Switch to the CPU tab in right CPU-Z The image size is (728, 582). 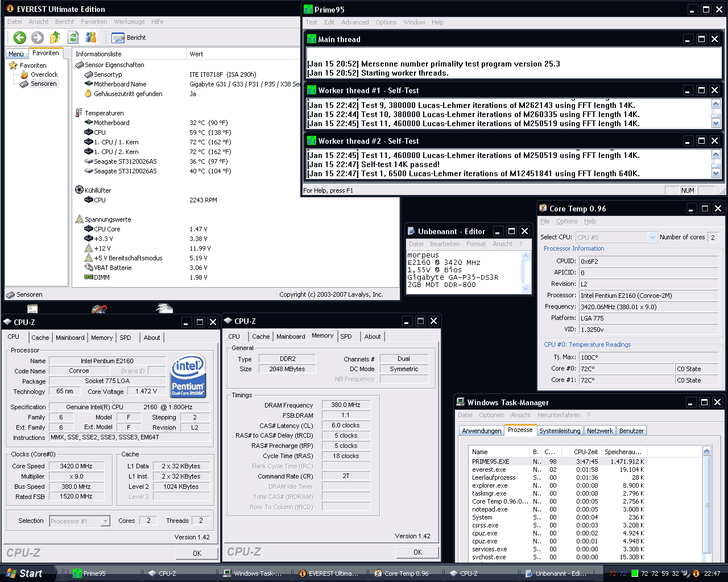pyautogui.click(x=234, y=336)
